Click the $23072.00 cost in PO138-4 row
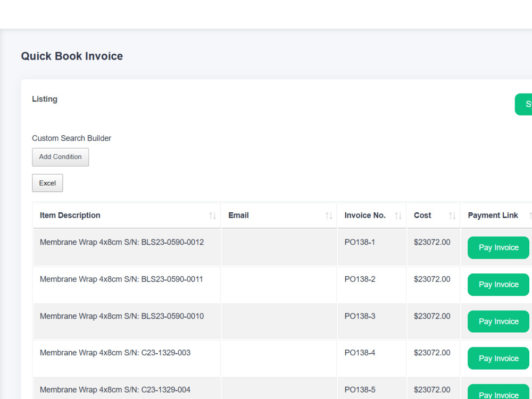Screen dimensions: 532x399 click(432, 353)
